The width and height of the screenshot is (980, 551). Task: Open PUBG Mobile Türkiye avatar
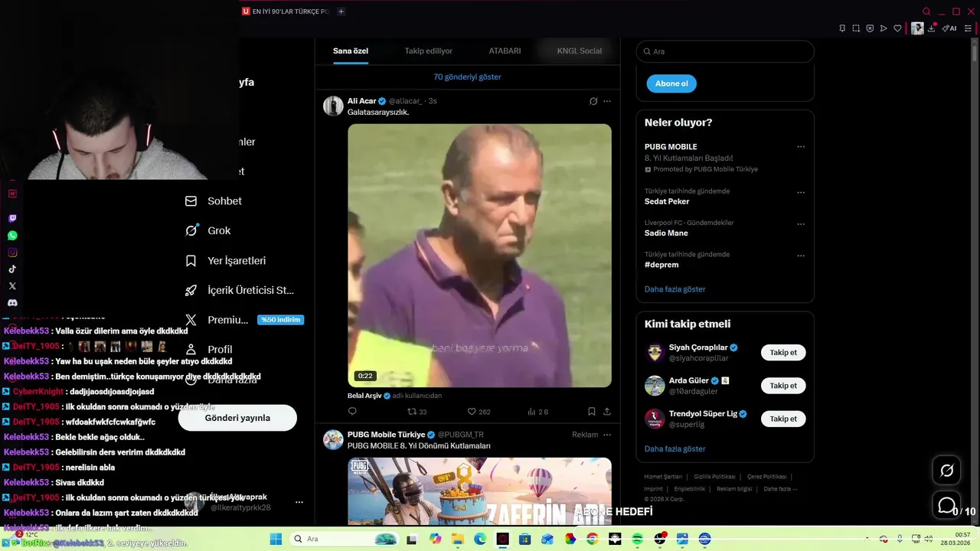333,439
